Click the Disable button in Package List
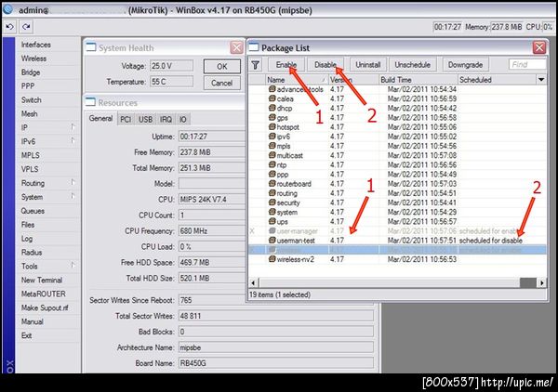 (x=325, y=65)
